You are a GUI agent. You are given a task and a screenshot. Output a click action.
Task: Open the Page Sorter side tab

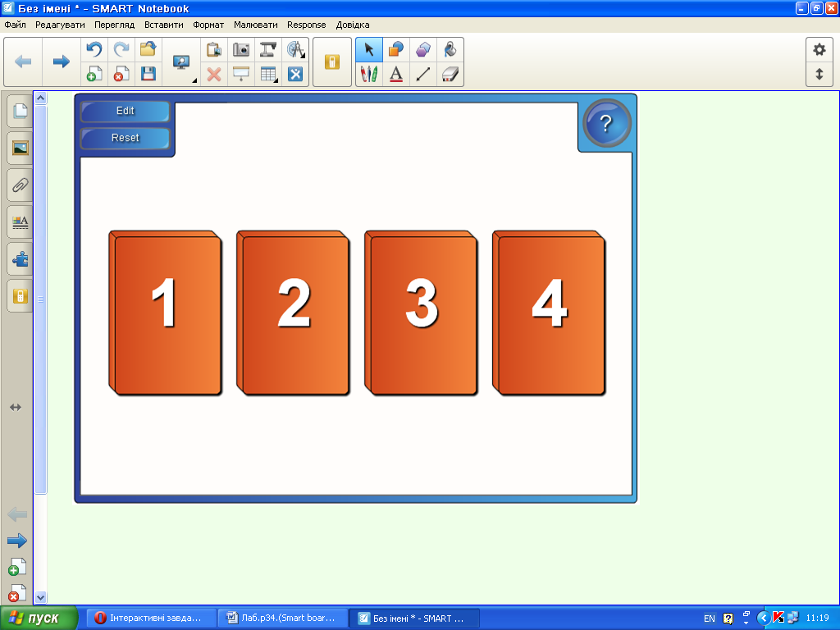[20, 111]
